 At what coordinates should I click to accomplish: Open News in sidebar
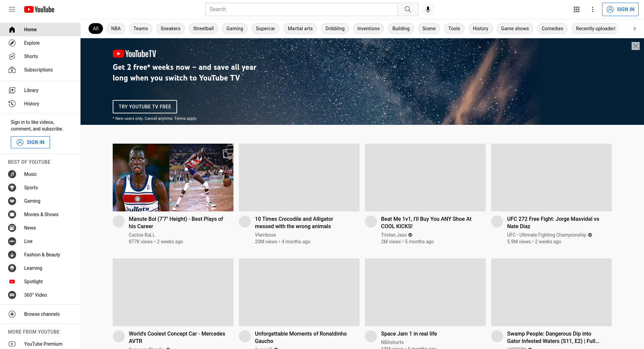pos(40,228)
